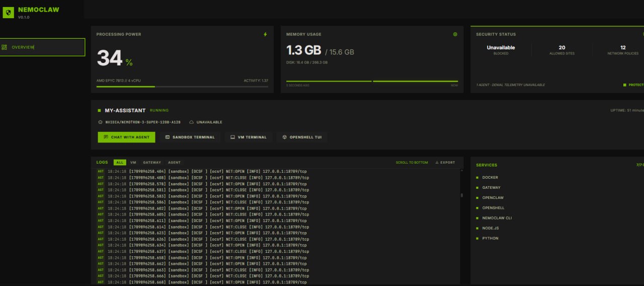The width and height of the screenshot is (644, 286).
Task: Click the AMD EPYC 7B13 // 4 vCPU label
Action: click(119, 81)
